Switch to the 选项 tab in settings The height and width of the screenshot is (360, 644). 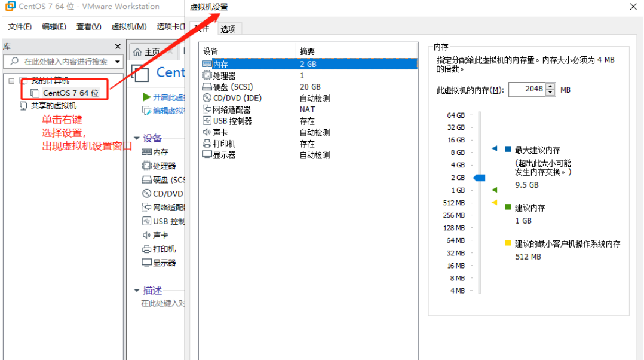pyautogui.click(x=228, y=29)
